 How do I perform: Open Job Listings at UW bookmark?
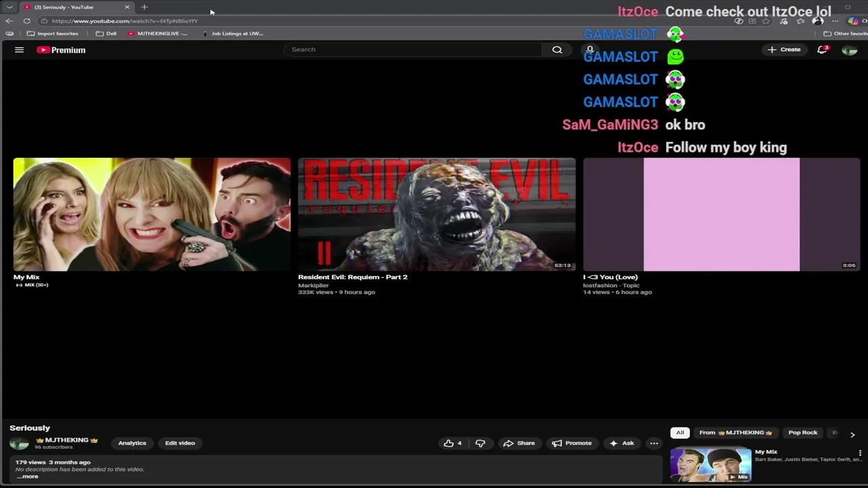[x=233, y=33]
